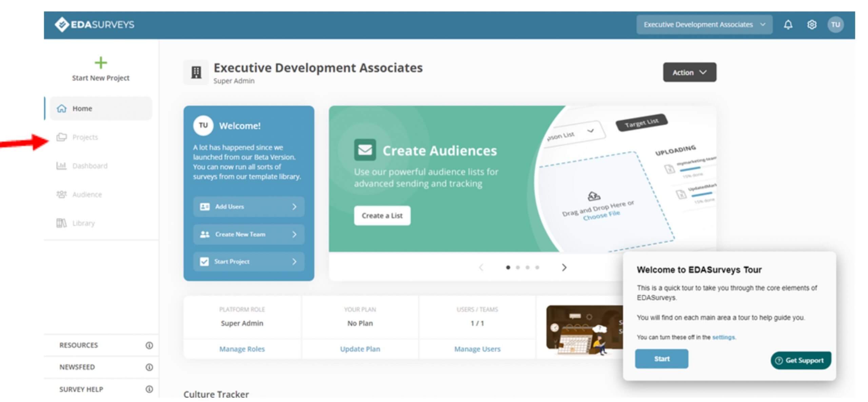Click the TU avatar in Welcome card

point(203,125)
